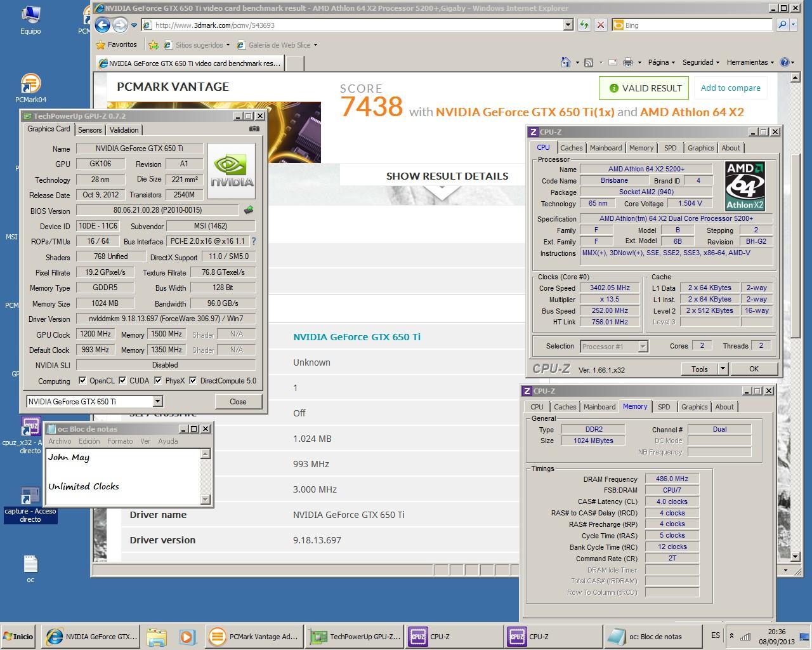Toggle OpenCL checkbox in GPU-Z
This screenshot has height=650, width=812.
click(82, 381)
